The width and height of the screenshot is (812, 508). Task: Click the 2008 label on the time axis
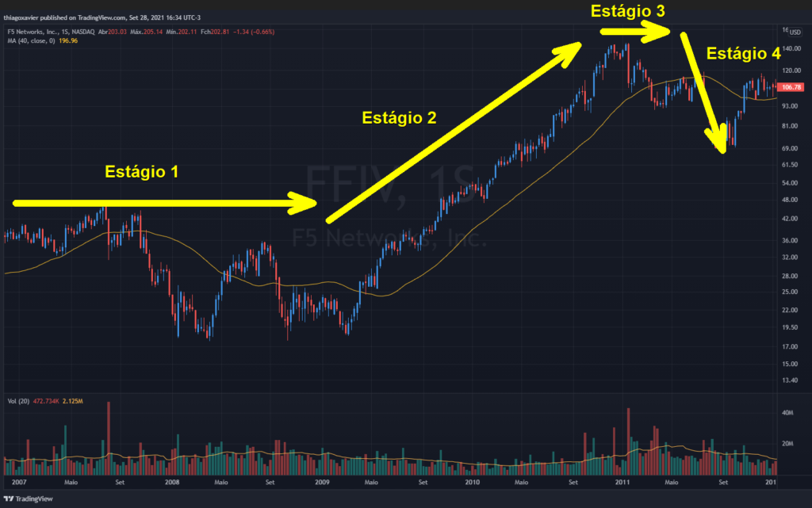click(x=172, y=482)
